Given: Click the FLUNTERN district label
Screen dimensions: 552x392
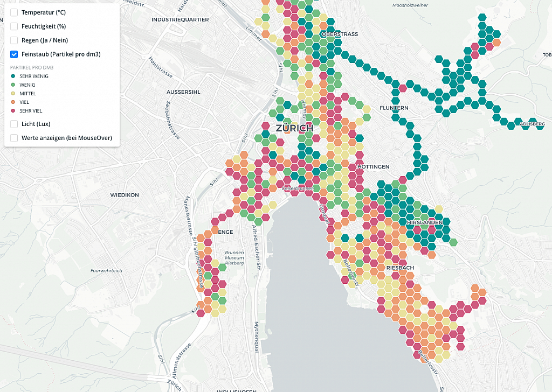Looking at the screenshot, I should [394, 108].
